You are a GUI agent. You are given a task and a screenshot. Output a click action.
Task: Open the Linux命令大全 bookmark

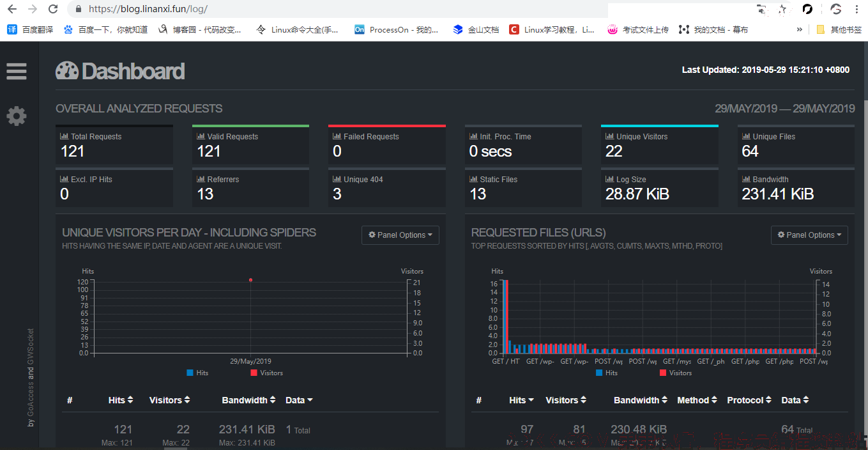point(297,29)
